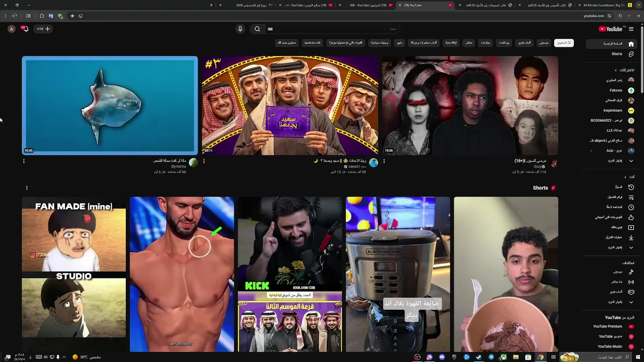
Task: Open the account avatar menu
Action: 11,29
